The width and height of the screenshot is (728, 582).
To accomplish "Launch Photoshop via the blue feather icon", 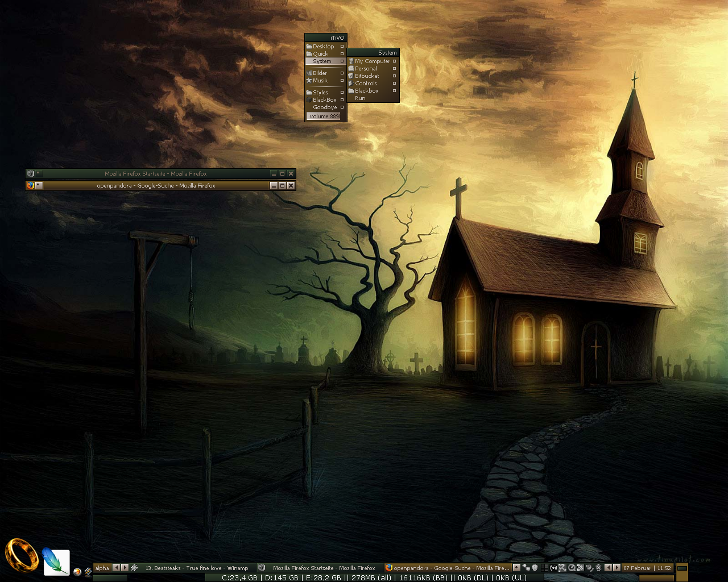I will [x=56, y=562].
